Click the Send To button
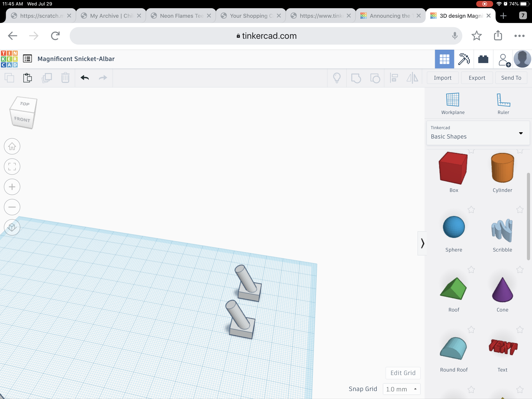Viewport: 532px width, 399px height. click(x=511, y=78)
